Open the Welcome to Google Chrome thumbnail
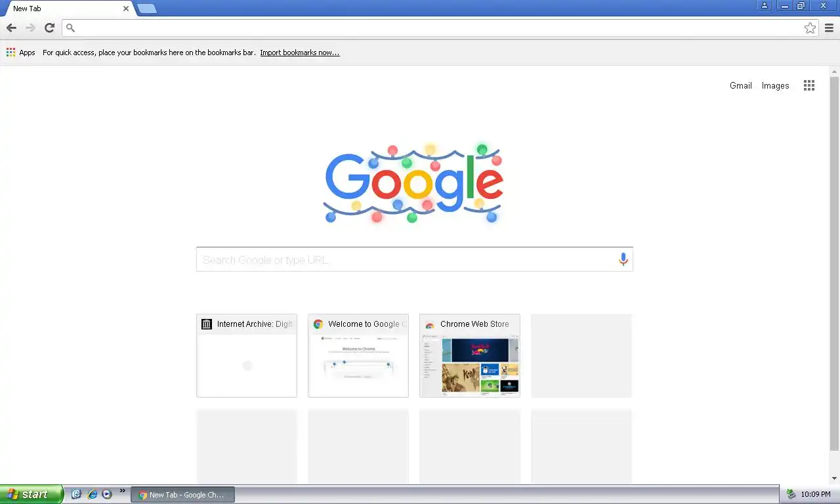This screenshot has width=840, height=504. click(358, 356)
